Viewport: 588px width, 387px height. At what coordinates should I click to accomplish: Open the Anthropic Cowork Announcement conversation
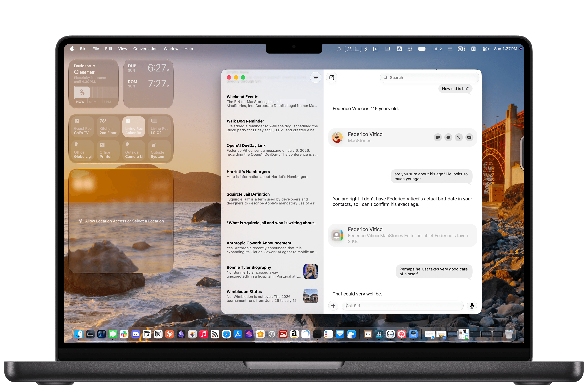click(x=272, y=247)
